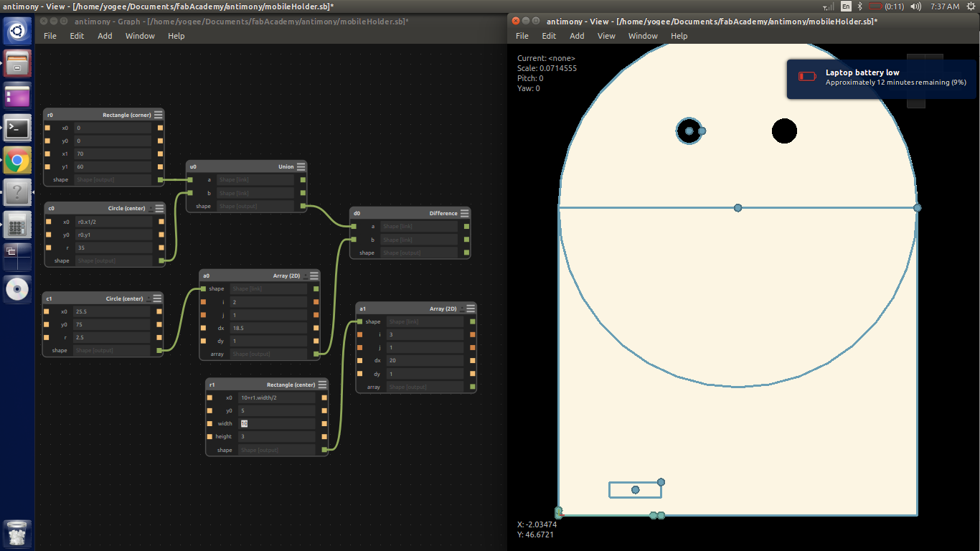Open the a1 Array (2D) node hamburger menu

tap(471, 309)
